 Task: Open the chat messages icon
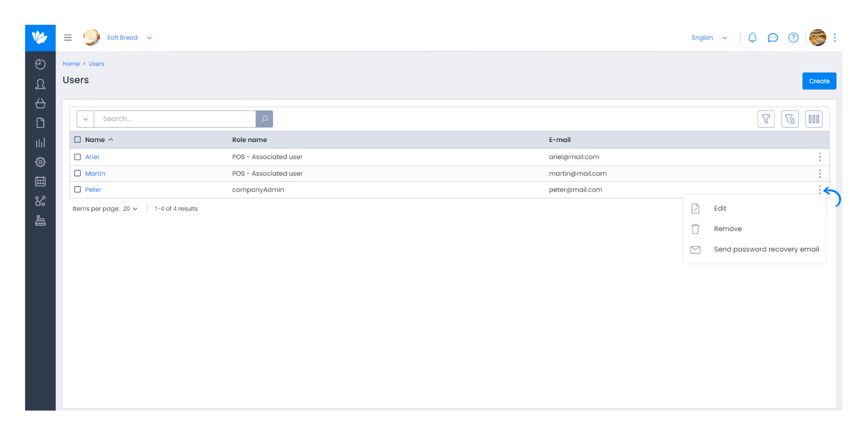click(x=773, y=38)
